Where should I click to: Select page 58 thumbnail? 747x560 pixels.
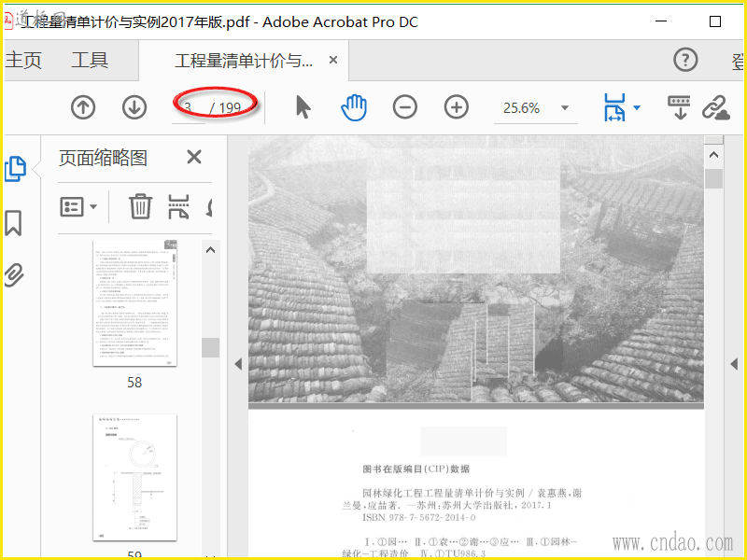(134, 302)
